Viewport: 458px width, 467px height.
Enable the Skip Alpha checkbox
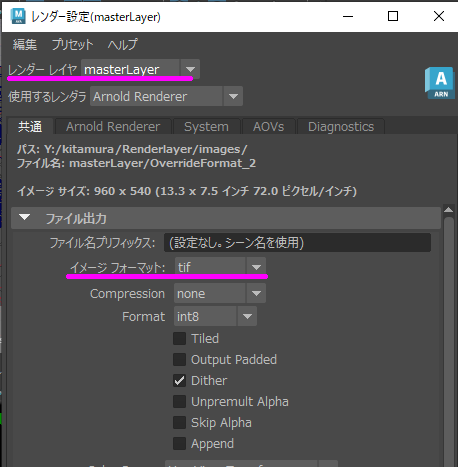click(179, 423)
